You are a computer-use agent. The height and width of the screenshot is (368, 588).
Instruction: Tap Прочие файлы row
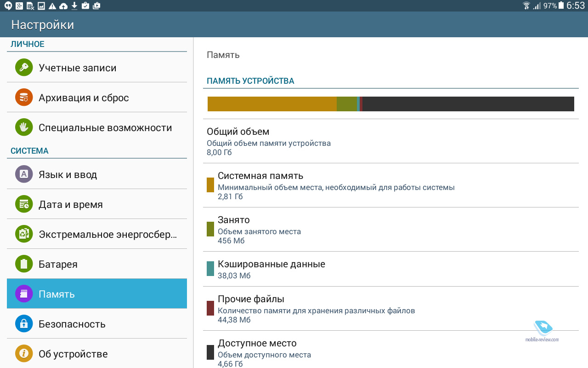pos(390,309)
